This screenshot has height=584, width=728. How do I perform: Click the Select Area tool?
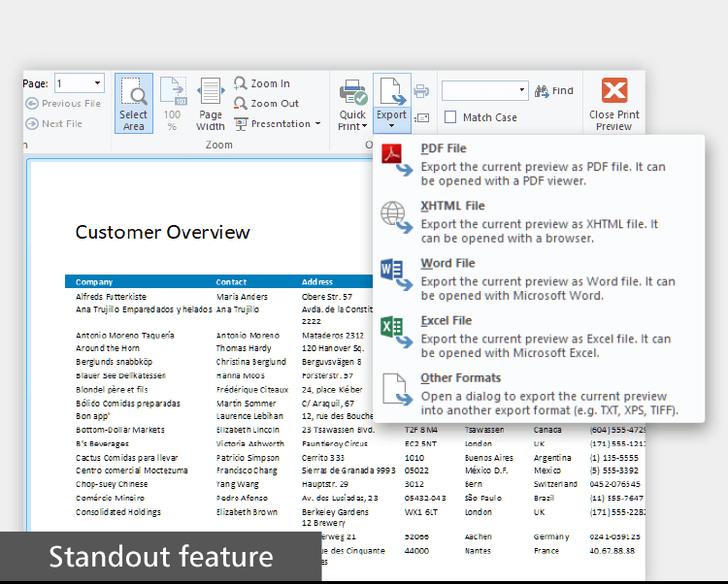(134, 104)
